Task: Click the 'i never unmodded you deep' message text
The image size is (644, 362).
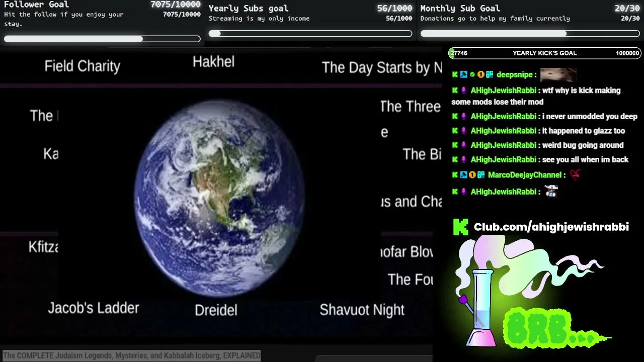Action: pyautogui.click(x=590, y=116)
